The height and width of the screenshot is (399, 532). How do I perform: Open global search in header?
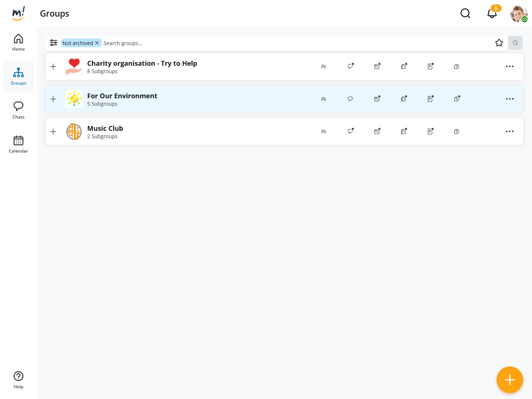pos(465,14)
